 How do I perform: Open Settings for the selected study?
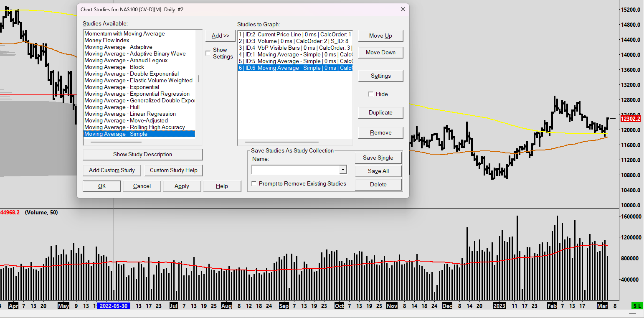(x=380, y=76)
